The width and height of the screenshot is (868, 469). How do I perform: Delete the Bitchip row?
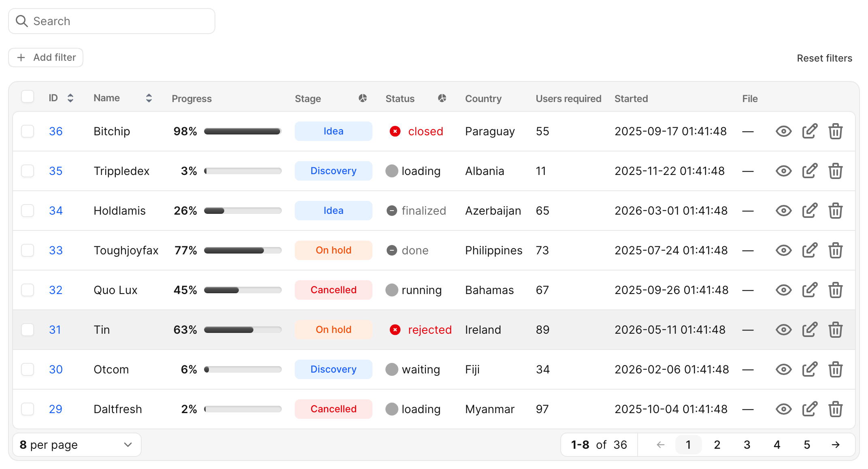point(835,131)
